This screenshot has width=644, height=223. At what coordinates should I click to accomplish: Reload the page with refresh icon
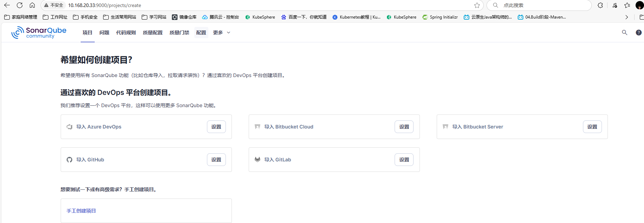pos(20,5)
